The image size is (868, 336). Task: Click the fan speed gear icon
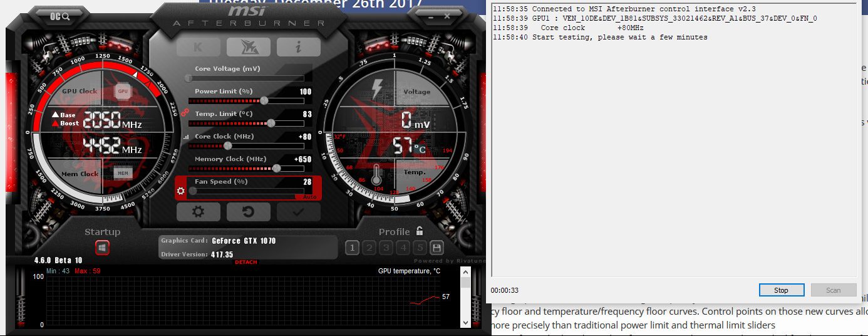(181, 191)
